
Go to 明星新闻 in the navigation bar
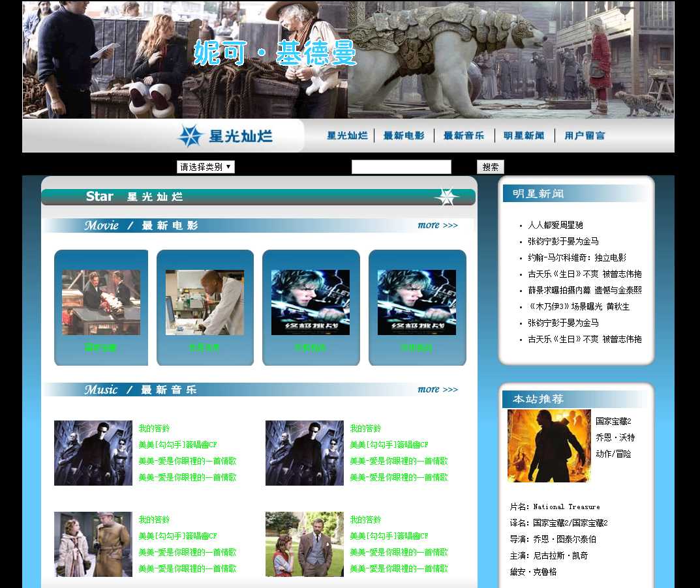coord(524,136)
